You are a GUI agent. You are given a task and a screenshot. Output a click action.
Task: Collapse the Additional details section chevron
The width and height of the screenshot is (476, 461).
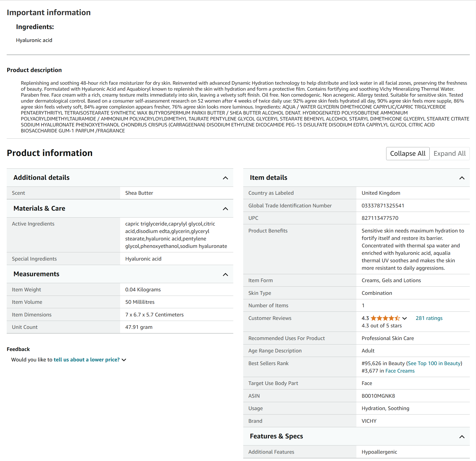pos(225,178)
